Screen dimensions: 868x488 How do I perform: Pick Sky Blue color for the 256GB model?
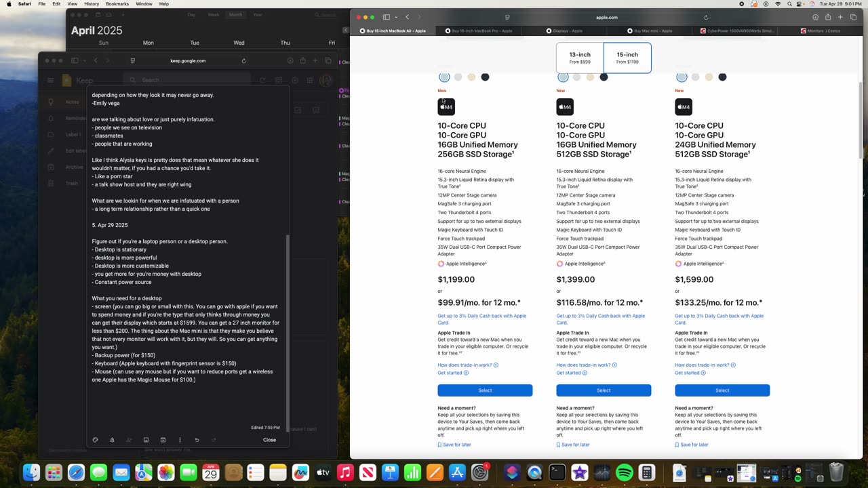(x=444, y=77)
